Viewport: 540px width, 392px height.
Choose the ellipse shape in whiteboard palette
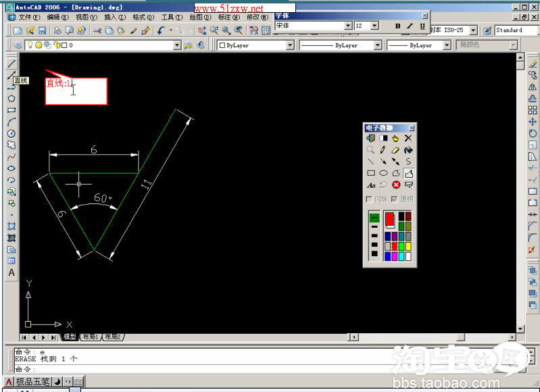tap(383, 174)
